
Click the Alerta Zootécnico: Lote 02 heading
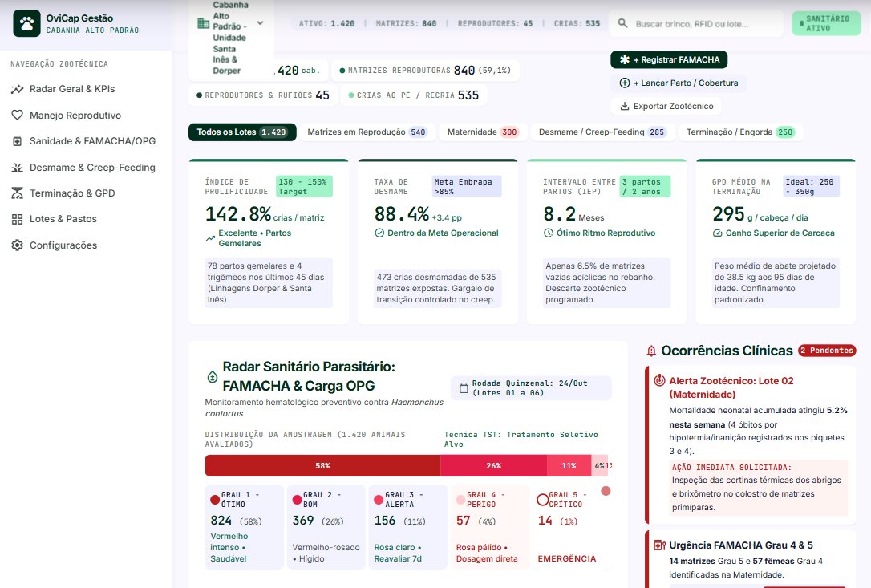[x=731, y=387]
